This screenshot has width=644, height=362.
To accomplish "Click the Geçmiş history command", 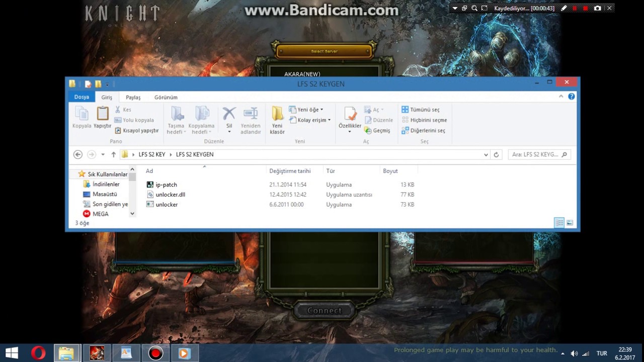I will click(x=377, y=131).
